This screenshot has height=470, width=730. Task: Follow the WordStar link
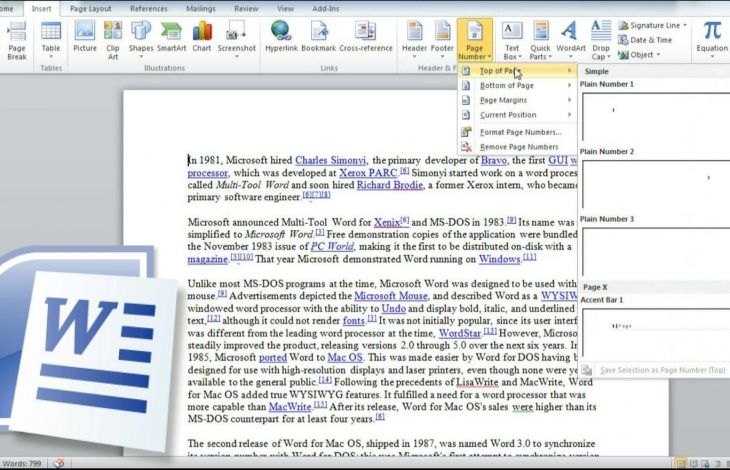(x=460, y=333)
